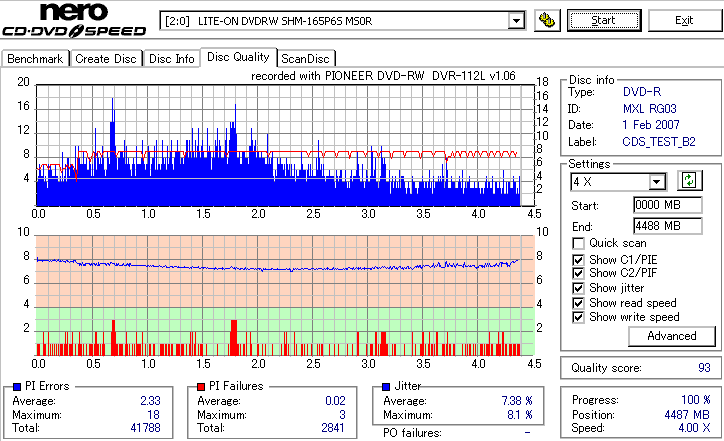Open the 4 X speed dropdown
Image resolution: width=724 pixels, height=441 pixels.
pyautogui.click(x=656, y=182)
